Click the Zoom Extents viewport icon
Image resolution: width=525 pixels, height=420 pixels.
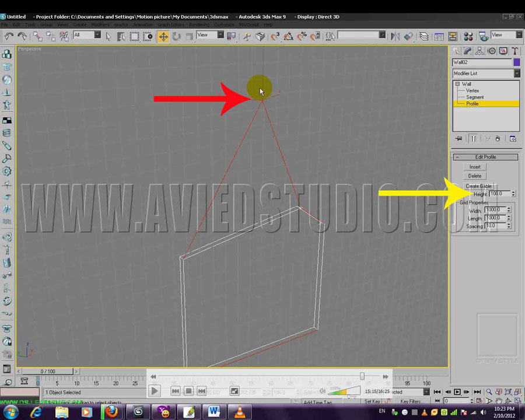click(x=508, y=391)
